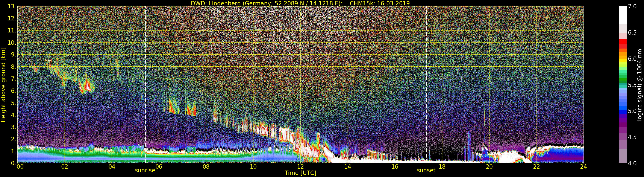Image resolution: width=644 pixels, height=177 pixels.
Task: Click the '13.' height tick label
Action: pyautogui.click(x=12, y=6)
